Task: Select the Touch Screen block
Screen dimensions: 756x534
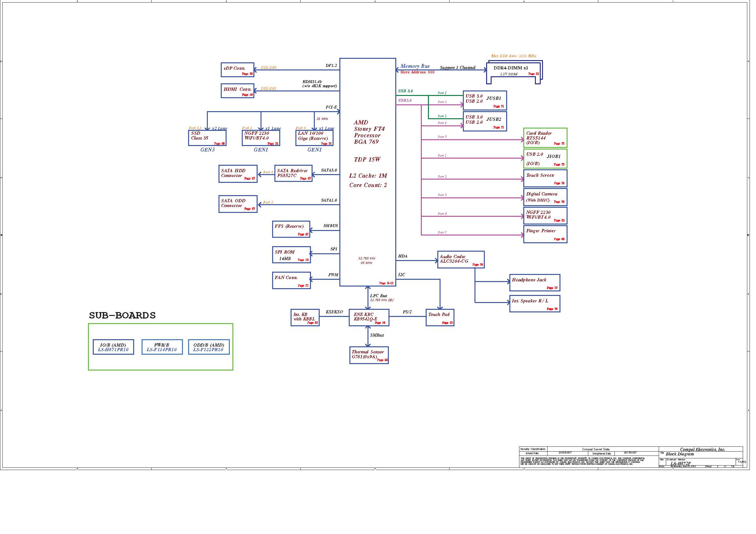Action: click(x=545, y=178)
